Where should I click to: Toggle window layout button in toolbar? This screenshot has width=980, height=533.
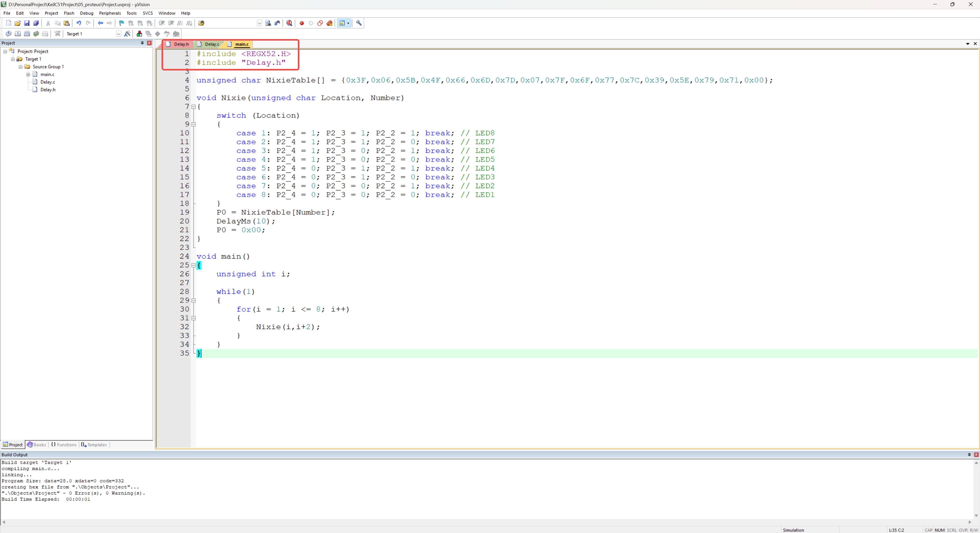point(342,23)
